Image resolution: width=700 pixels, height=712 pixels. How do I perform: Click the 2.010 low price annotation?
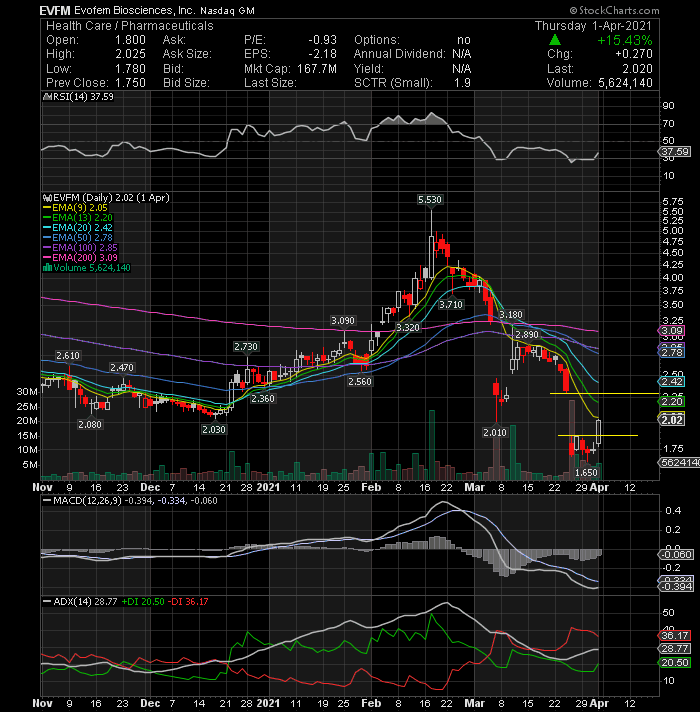(x=495, y=433)
